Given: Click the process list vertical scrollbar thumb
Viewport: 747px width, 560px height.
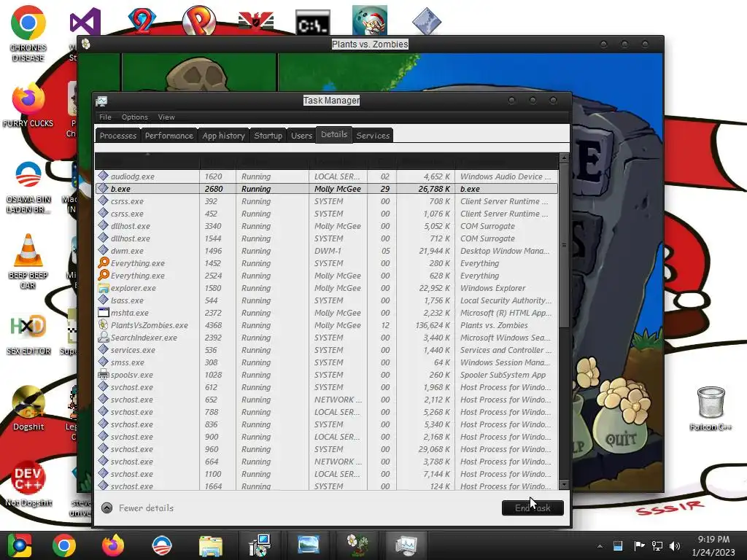Looking at the screenshot, I should 564,245.
